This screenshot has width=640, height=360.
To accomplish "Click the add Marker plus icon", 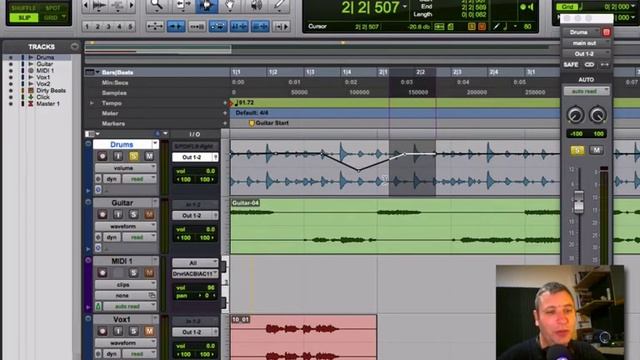I will point(225,123).
